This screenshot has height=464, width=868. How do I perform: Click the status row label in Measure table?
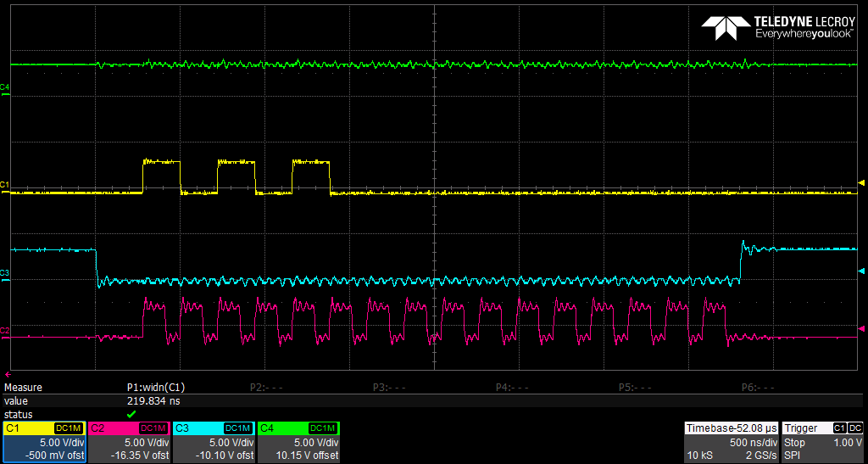[x=19, y=414]
